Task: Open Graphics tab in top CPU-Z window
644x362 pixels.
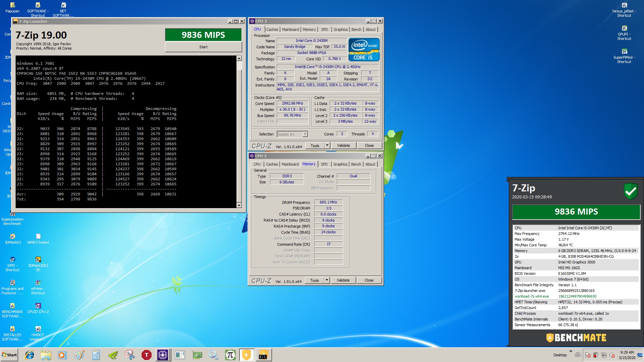Action: coord(340,29)
